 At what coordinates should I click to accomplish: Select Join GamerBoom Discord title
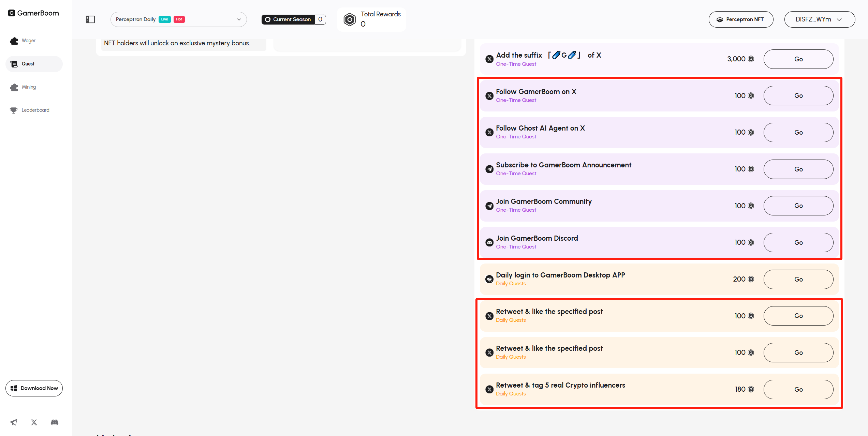537,238
